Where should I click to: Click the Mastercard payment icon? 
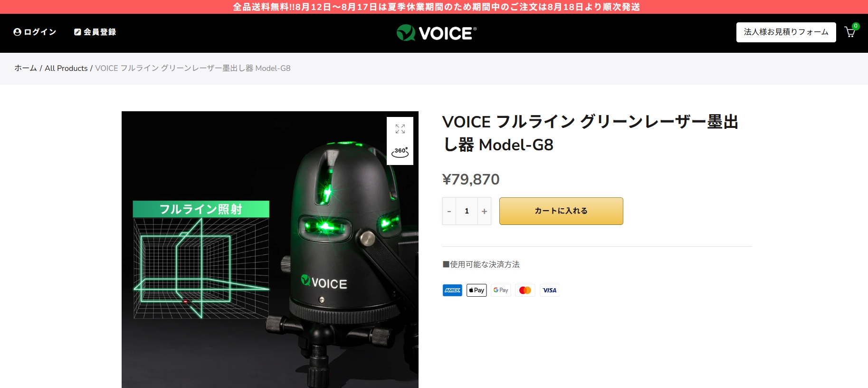click(525, 290)
